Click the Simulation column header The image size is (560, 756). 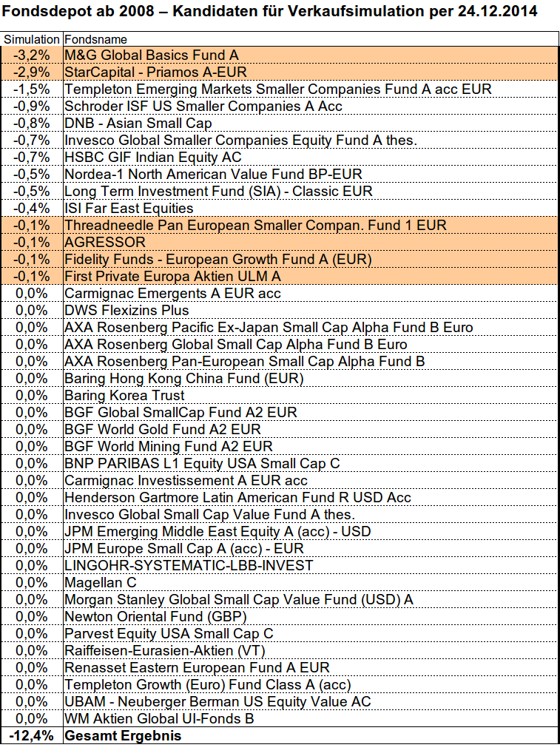click(x=32, y=39)
